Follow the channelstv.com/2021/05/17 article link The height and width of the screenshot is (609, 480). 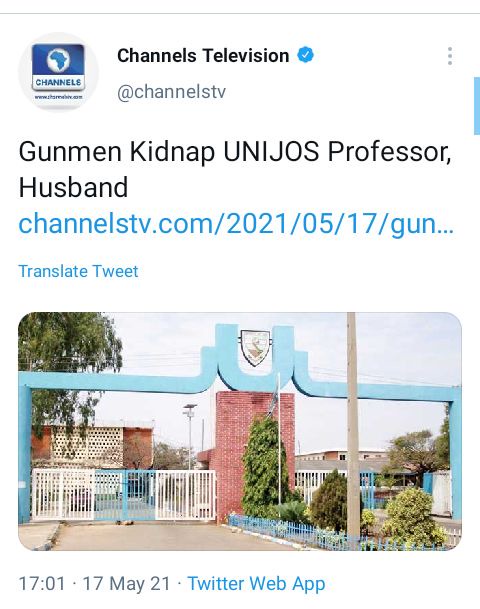coord(236,224)
